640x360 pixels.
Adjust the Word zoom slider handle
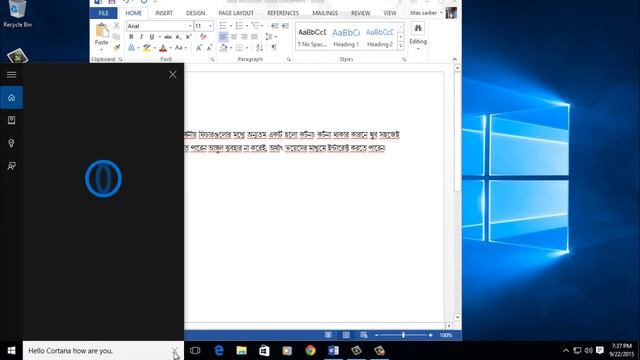tap(403, 335)
